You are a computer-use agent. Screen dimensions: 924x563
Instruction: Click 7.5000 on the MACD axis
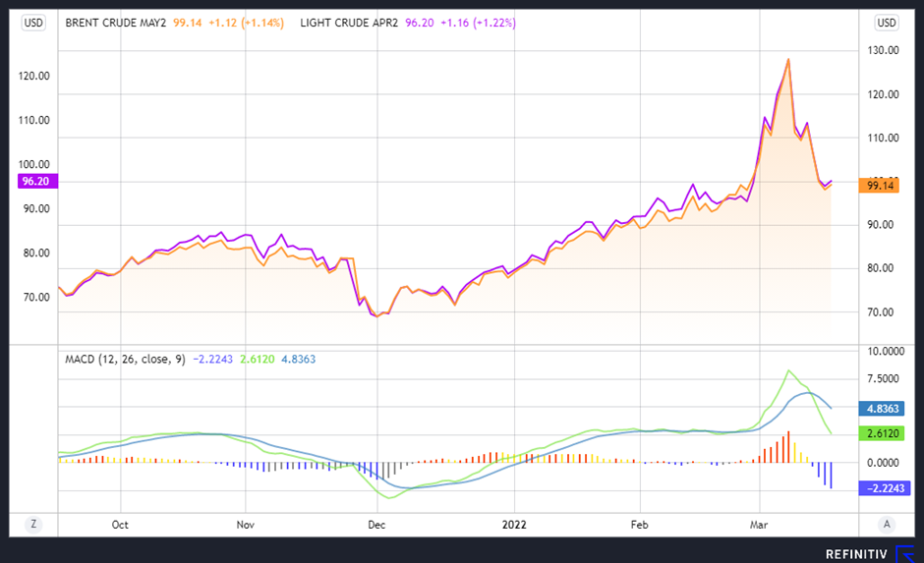tap(884, 378)
